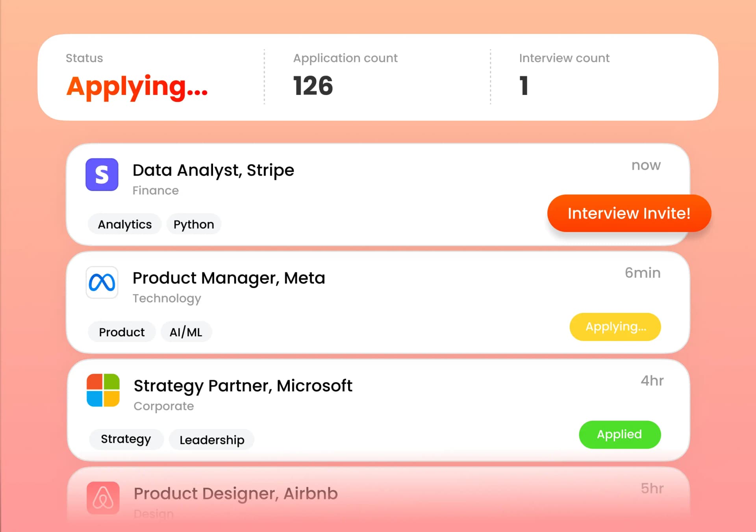Image resolution: width=756 pixels, height=532 pixels.
Task: Click the AI/ML tag under Product Manager
Action: tap(186, 332)
